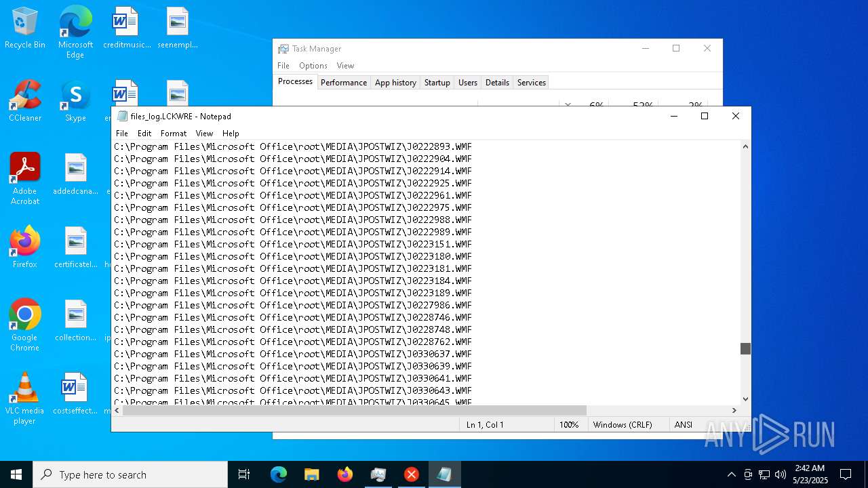
Task: Open the notifications action center
Action: point(846,474)
